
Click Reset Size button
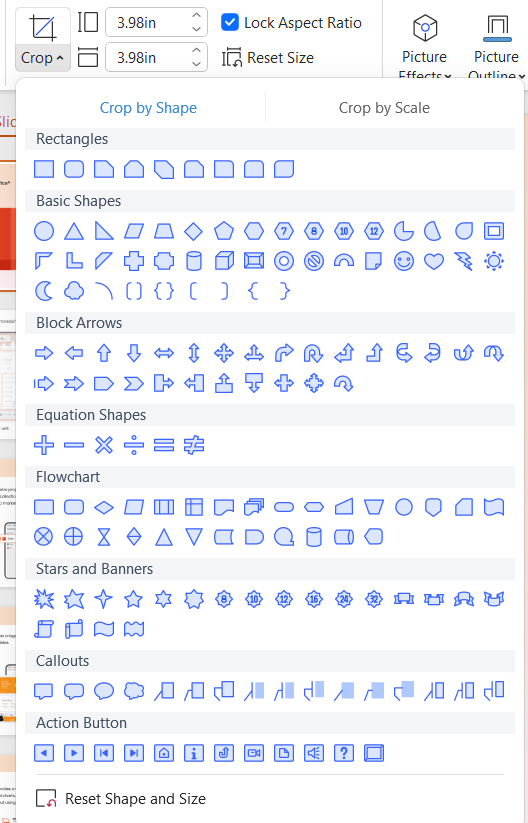point(268,58)
